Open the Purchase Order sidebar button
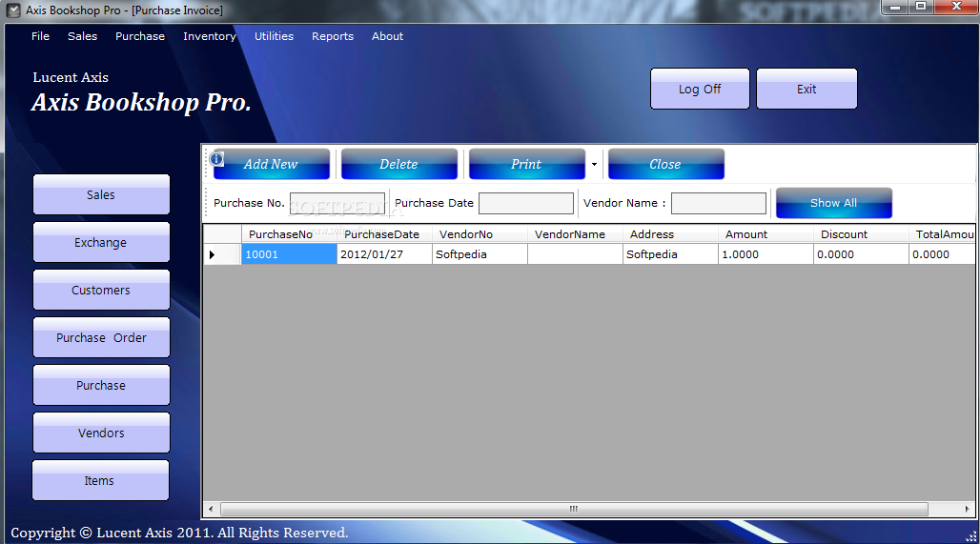 (x=101, y=337)
